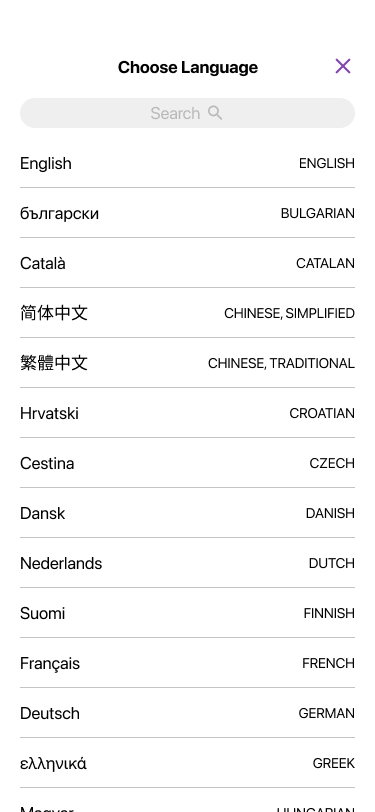
Task: Tap the DUTCH label text
Action: pos(331,563)
